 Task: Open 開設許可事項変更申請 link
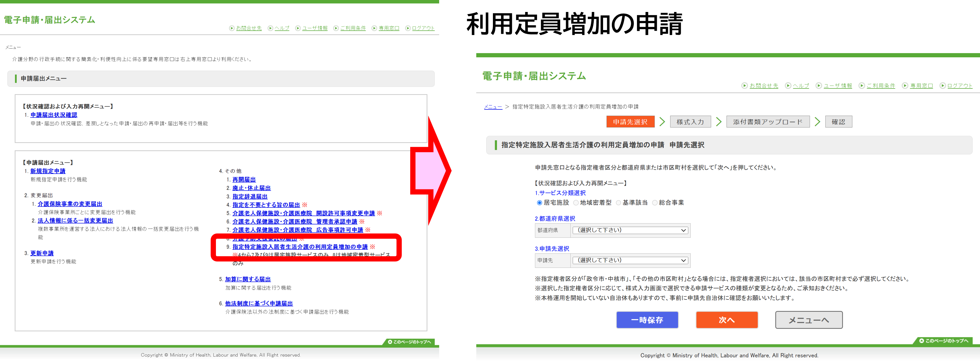tap(304, 214)
